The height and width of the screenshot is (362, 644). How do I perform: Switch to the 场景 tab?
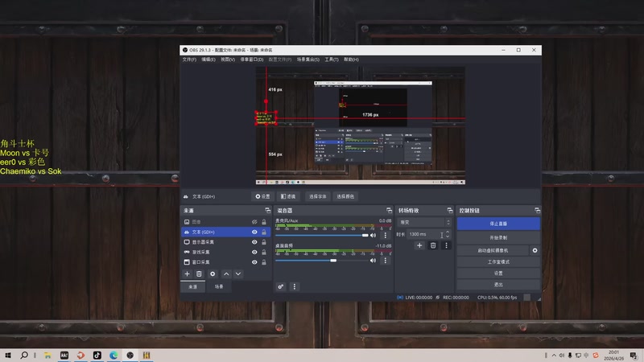click(219, 287)
